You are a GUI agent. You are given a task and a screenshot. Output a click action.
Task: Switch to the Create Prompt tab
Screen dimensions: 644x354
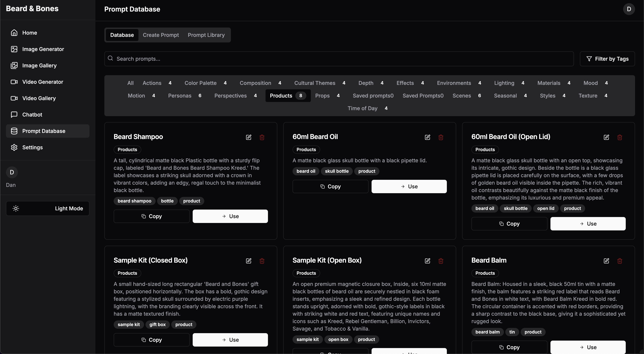click(x=161, y=35)
